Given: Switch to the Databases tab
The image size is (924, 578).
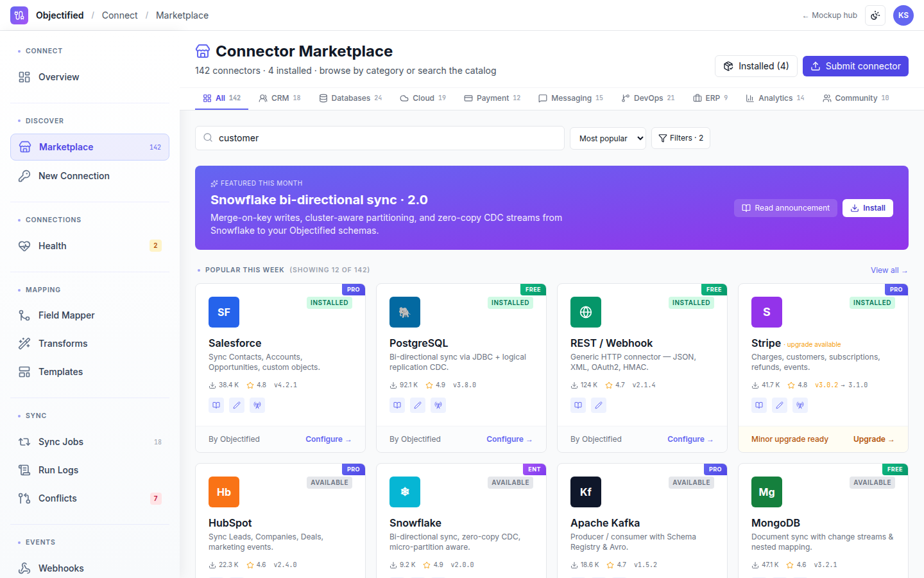Looking at the screenshot, I should click(350, 98).
